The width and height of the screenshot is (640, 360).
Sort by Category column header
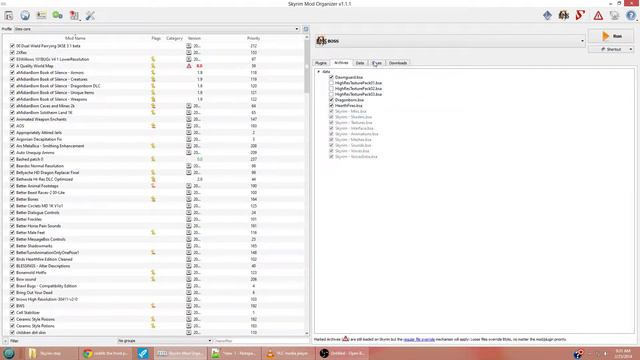point(174,38)
